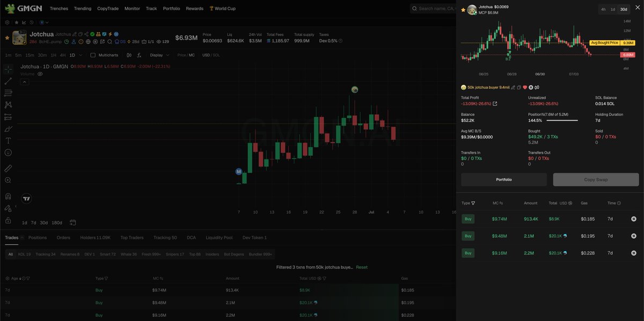This screenshot has width=644, height=321.
Task: Select the trend line drawing tool
Action: coord(8,81)
